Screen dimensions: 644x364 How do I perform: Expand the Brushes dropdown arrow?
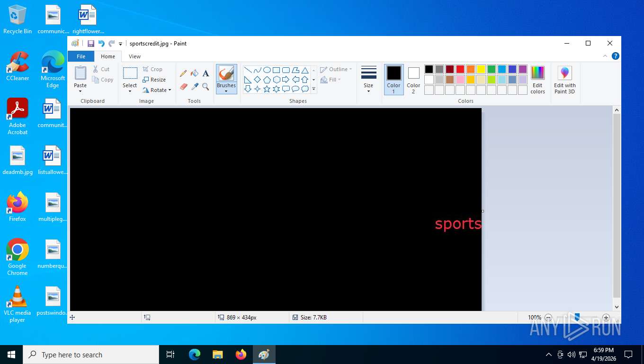tap(226, 91)
